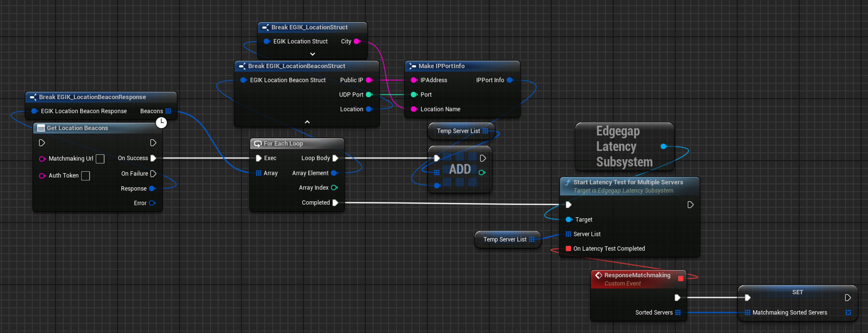Click the Auth Token input pin

[42, 176]
